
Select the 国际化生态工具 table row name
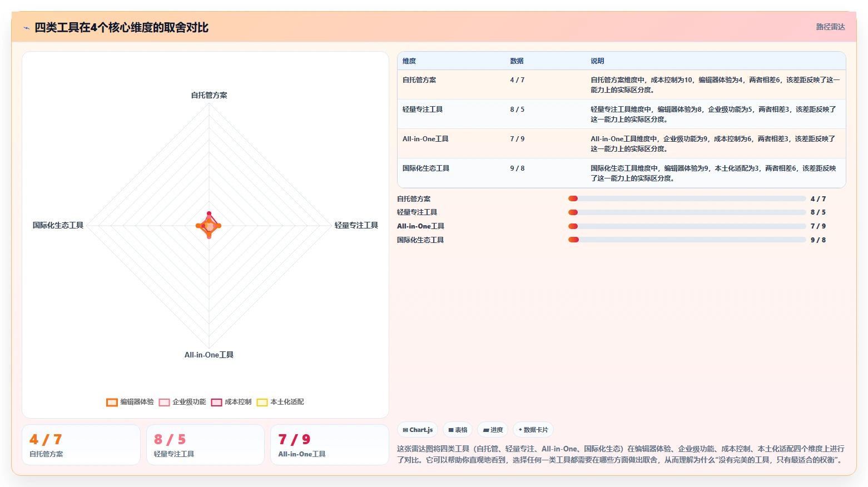[426, 168]
